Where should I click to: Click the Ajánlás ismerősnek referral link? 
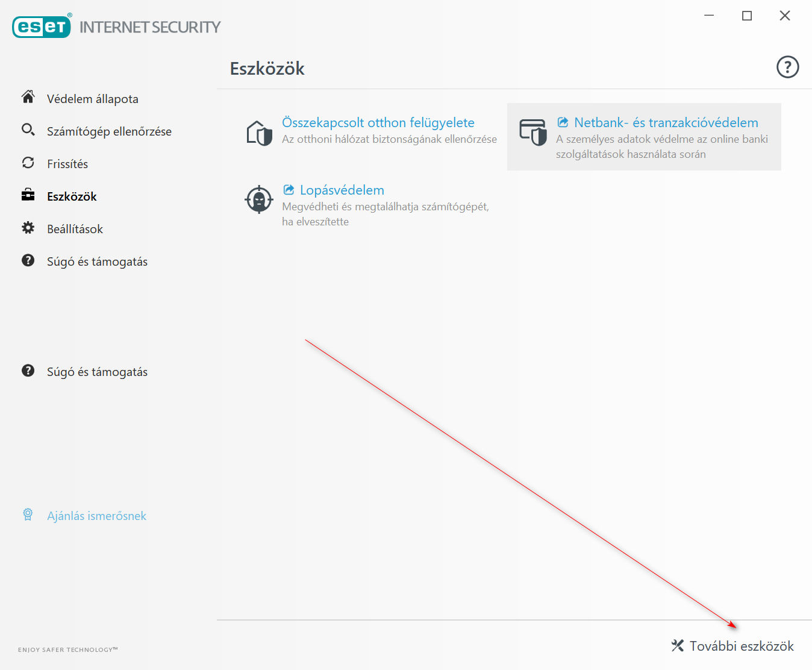pos(96,516)
